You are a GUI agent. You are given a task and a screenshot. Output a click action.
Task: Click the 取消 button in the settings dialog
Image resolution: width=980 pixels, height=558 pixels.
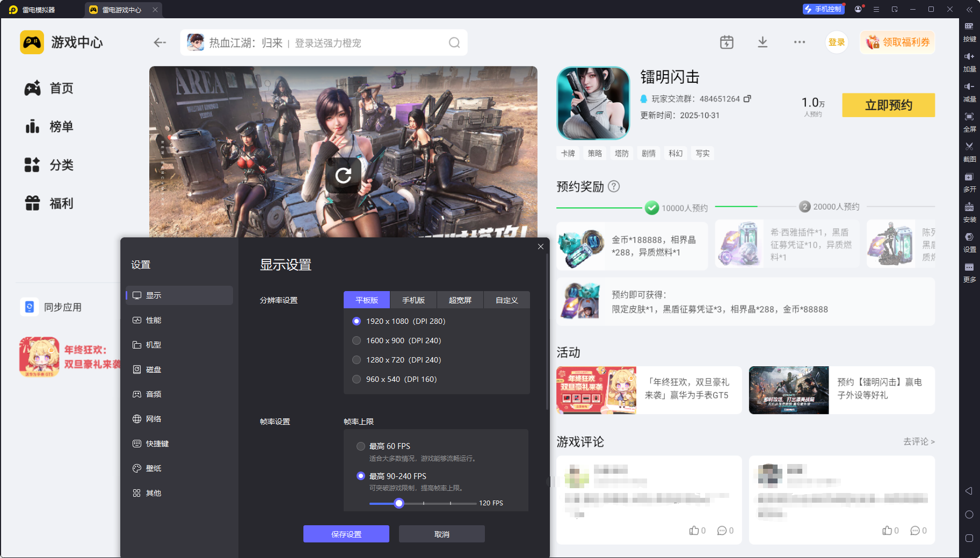[442, 534]
